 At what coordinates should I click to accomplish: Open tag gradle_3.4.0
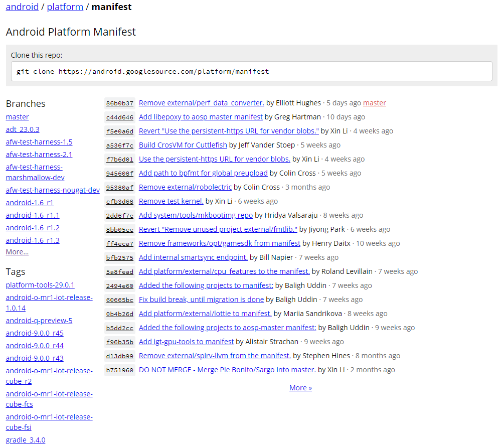click(x=26, y=440)
